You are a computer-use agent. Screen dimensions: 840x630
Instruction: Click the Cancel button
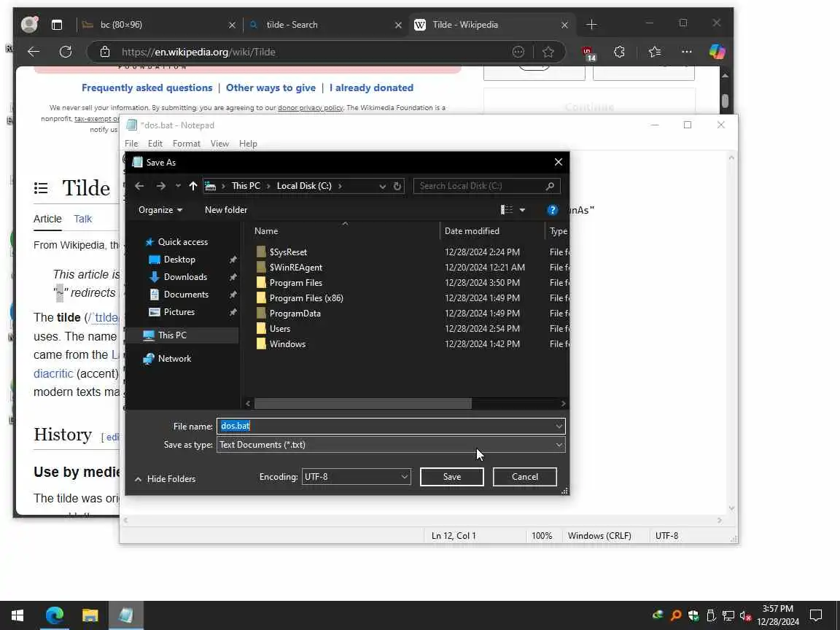pos(524,477)
